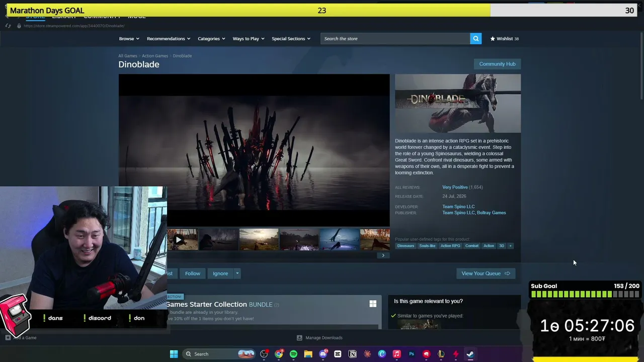644x362 pixels.
Task: Open File Explorer from the taskbar
Action: pos(308,354)
